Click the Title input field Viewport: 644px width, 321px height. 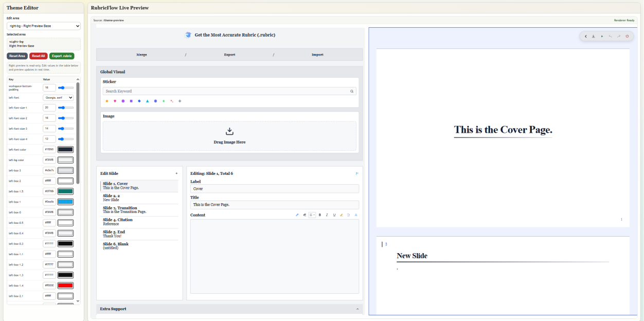[274, 204]
